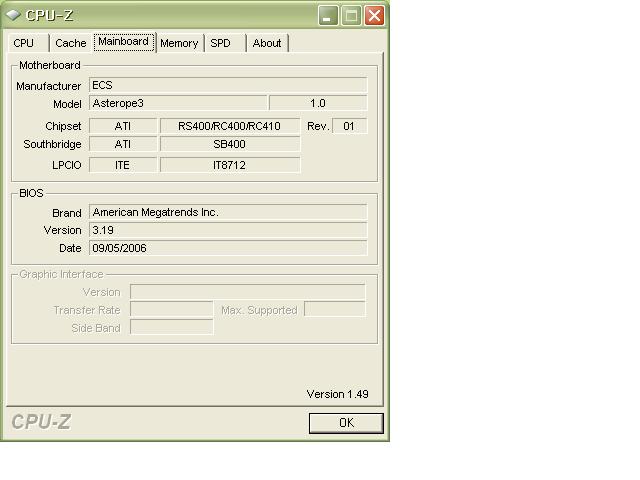This screenshot has height=480, width=640.
Task: Click the BIOS group heading
Action: click(x=31, y=193)
